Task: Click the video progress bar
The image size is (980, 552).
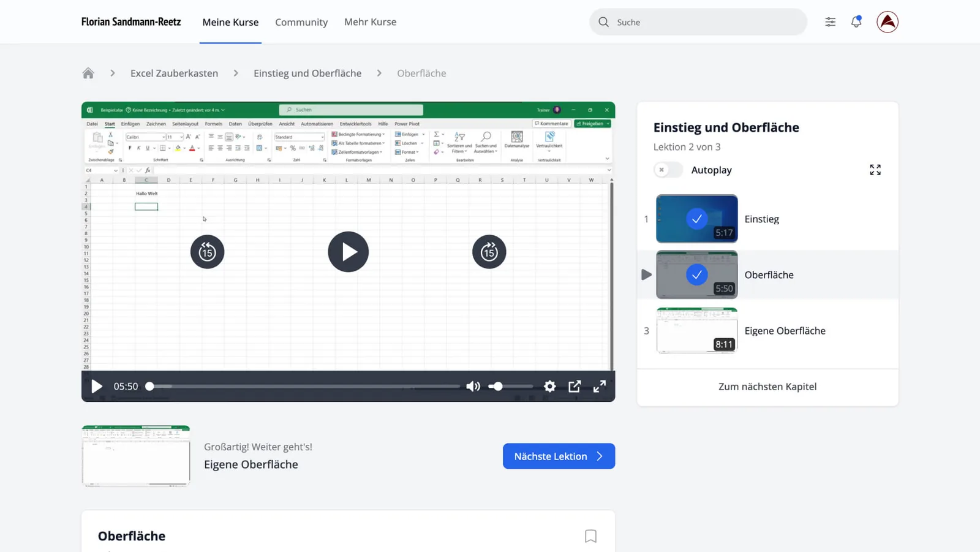Action: coord(304,387)
